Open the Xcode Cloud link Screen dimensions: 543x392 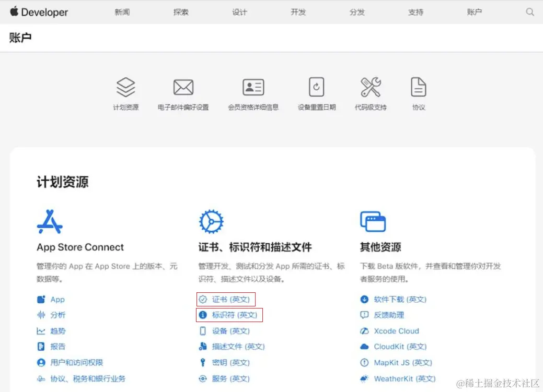pyautogui.click(x=397, y=331)
